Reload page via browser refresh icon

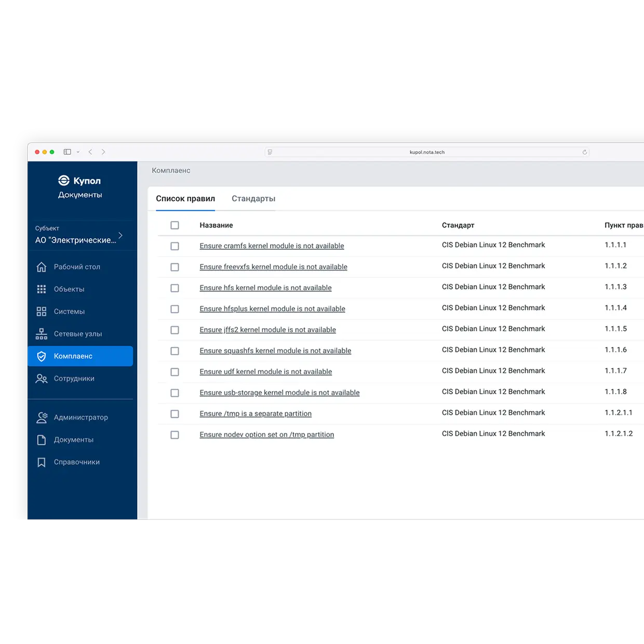[585, 152]
